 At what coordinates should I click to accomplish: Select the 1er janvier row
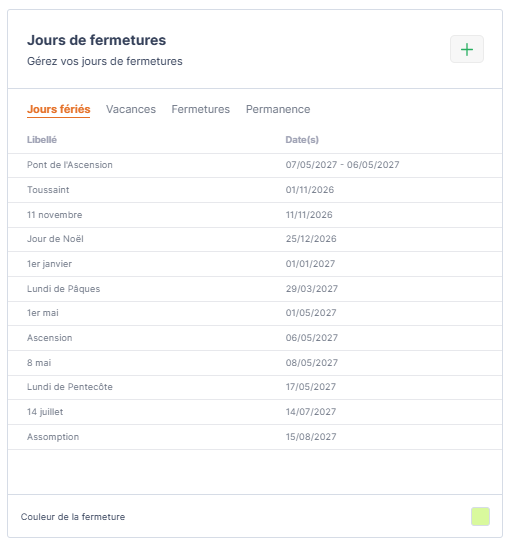[x=255, y=264]
